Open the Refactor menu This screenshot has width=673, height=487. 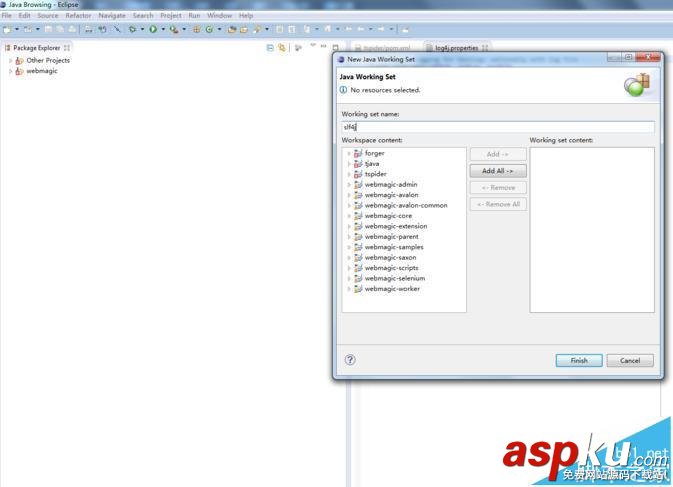[x=78, y=15]
